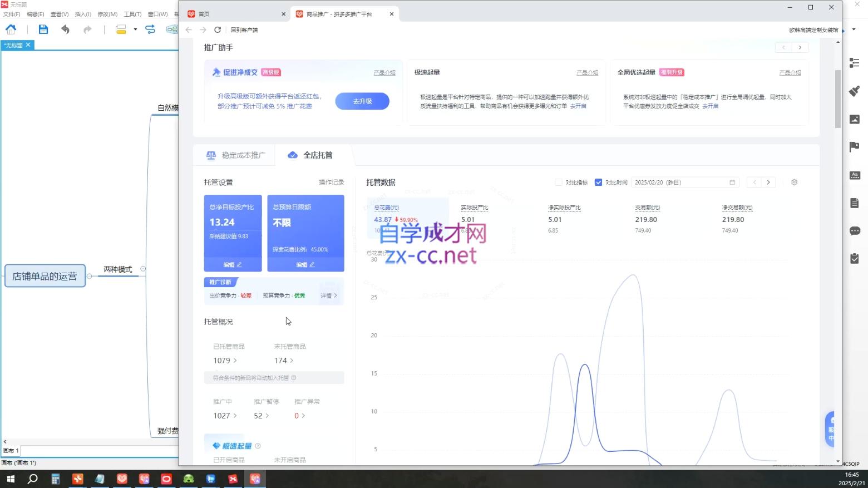
Task: Click the 去升级 upgrade button
Action: [362, 101]
